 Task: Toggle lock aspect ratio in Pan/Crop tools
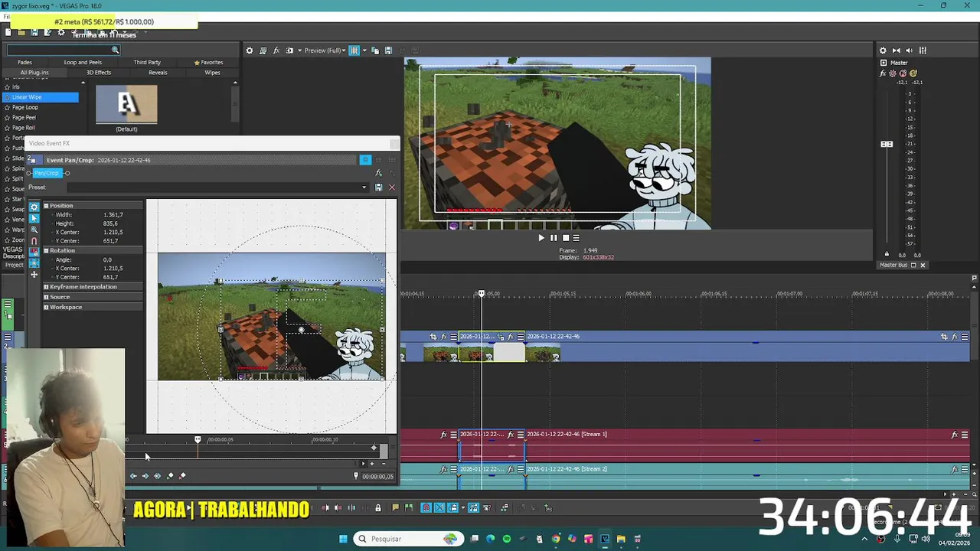[34, 252]
